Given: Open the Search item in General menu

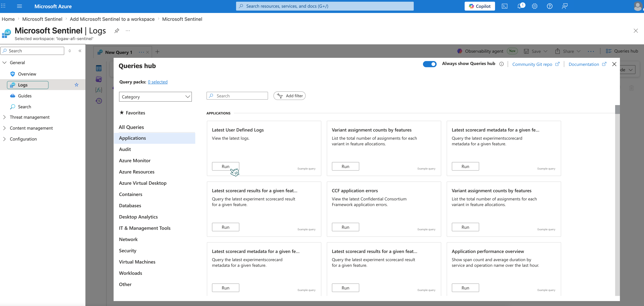Looking at the screenshot, I should tap(24, 107).
